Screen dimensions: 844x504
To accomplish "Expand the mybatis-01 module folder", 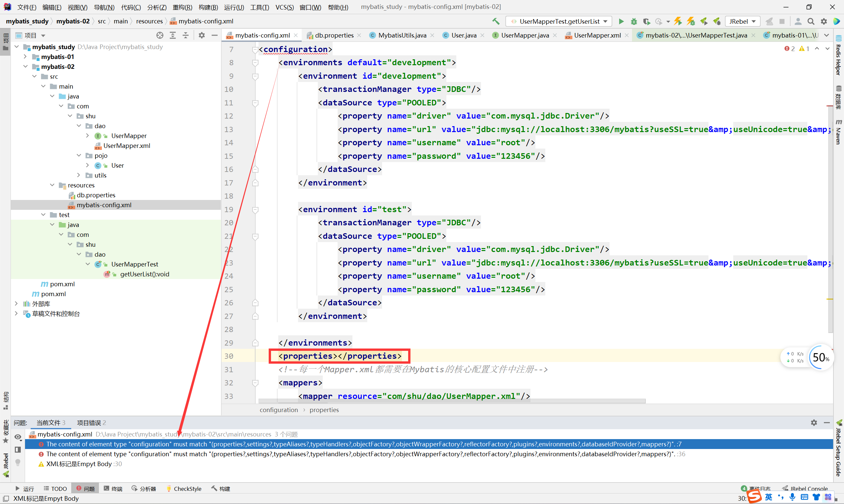I will 25,57.
